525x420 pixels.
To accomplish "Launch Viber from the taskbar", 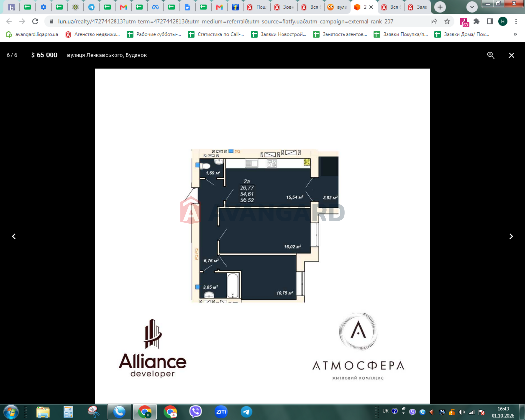I will point(196,412).
